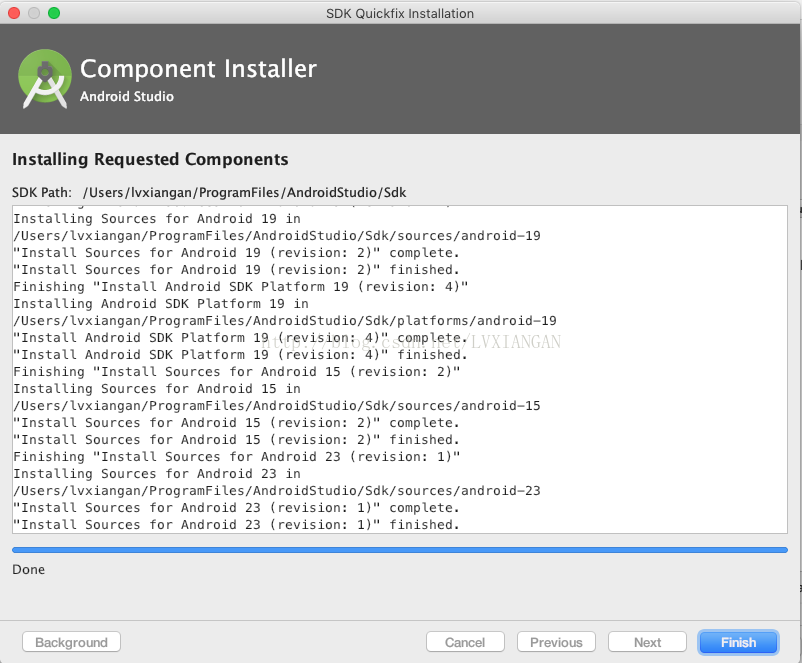Image resolution: width=802 pixels, height=663 pixels.
Task: Click the Android Studio logo icon
Action: (45, 79)
